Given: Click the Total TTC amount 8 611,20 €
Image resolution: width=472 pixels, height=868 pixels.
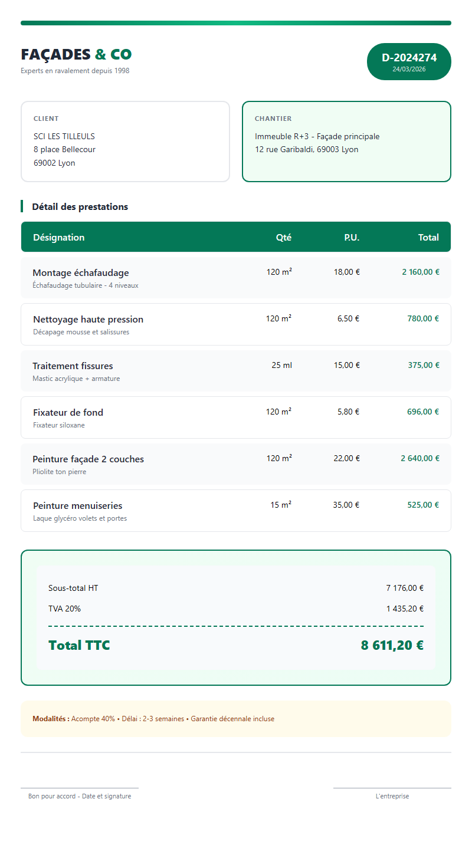Looking at the screenshot, I should pyautogui.click(x=392, y=645).
